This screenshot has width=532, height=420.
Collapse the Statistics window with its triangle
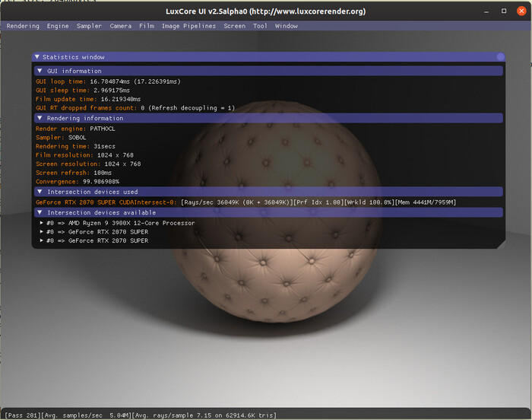coord(37,57)
